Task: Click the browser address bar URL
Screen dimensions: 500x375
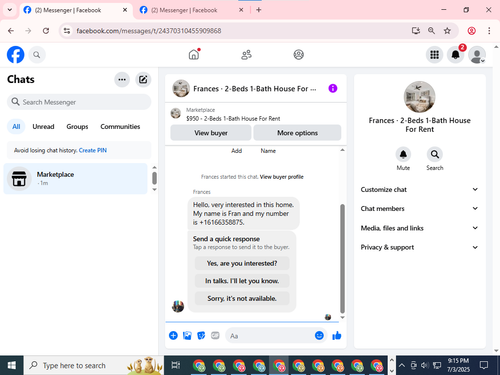Action: click(148, 31)
